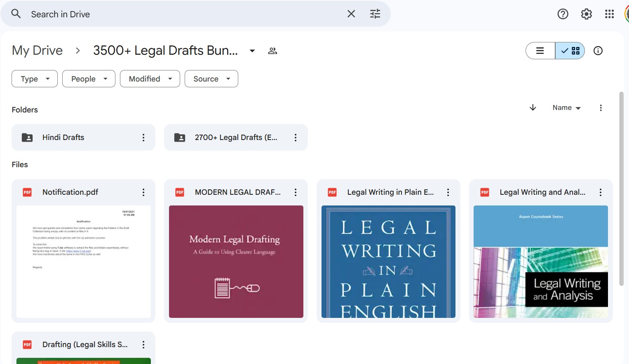Viewport: 629px width, 364px height.
Task: Clear the search with the X icon
Action: (x=351, y=14)
